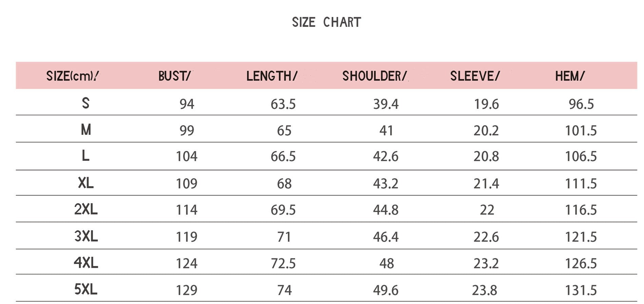Select bust value 99 for size M
The height and width of the screenshot is (304, 644).
coord(187,131)
